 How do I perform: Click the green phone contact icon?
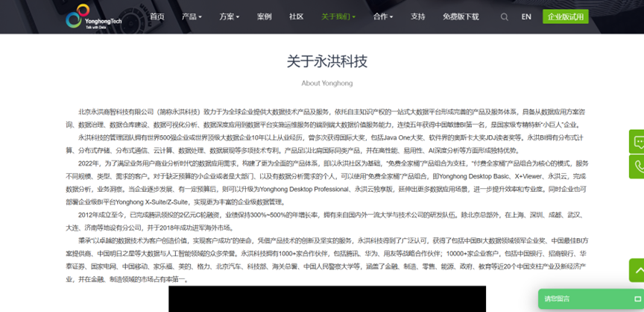click(637, 167)
